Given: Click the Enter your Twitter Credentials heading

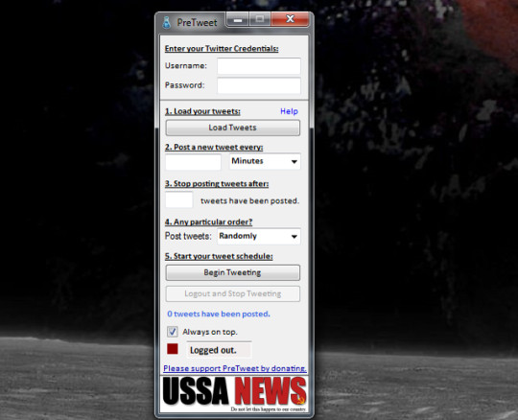Looking at the screenshot, I should 222,49.
